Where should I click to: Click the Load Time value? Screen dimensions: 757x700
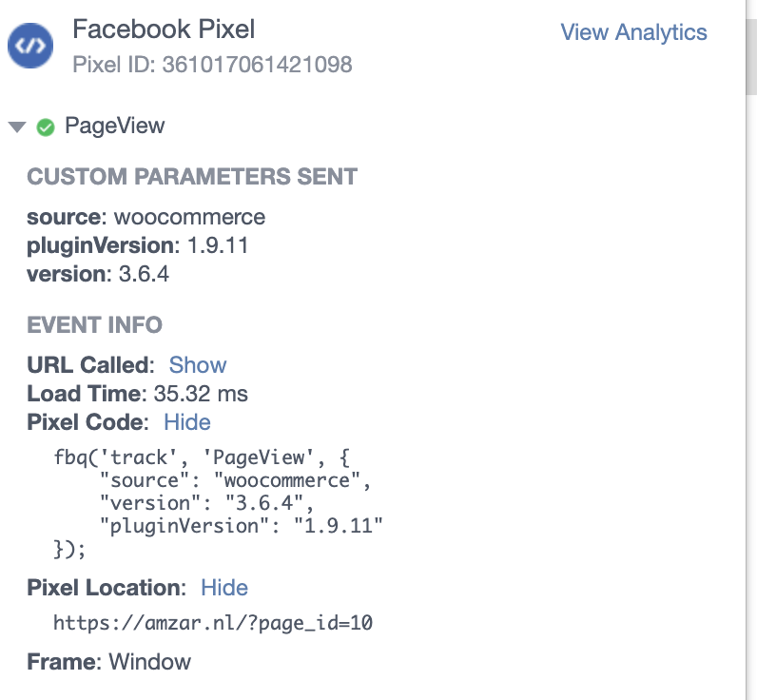tap(201, 394)
